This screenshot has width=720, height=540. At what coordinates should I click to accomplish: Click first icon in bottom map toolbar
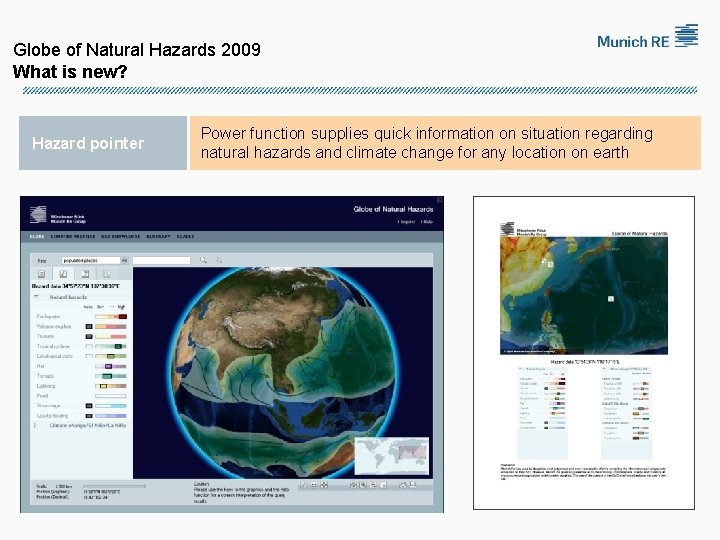pyautogui.click(x=303, y=485)
